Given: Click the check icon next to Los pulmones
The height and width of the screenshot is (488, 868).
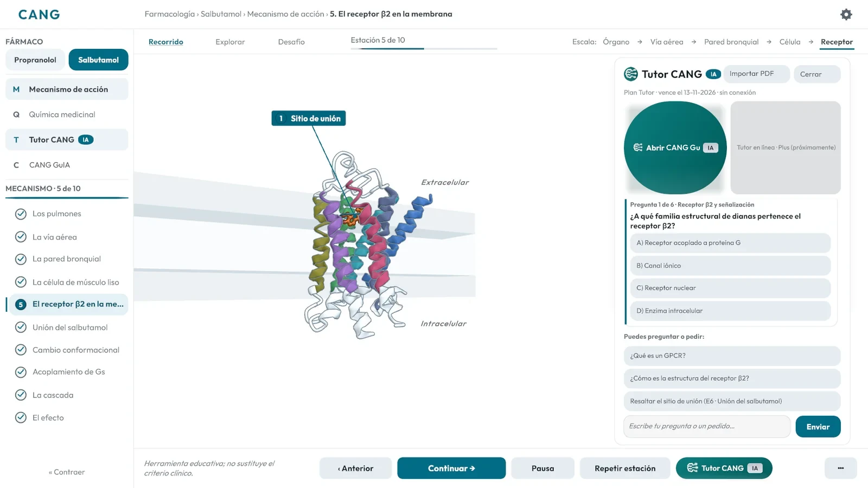Looking at the screenshot, I should pyautogui.click(x=21, y=214).
